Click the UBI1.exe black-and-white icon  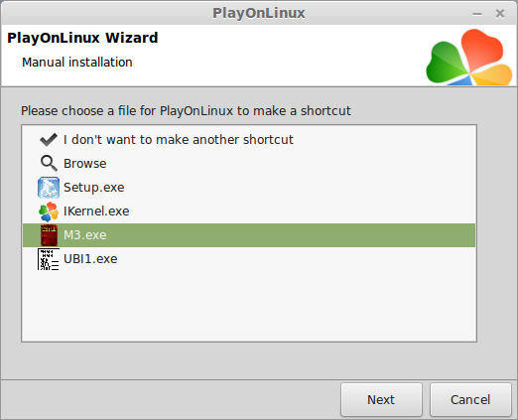click(x=49, y=259)
